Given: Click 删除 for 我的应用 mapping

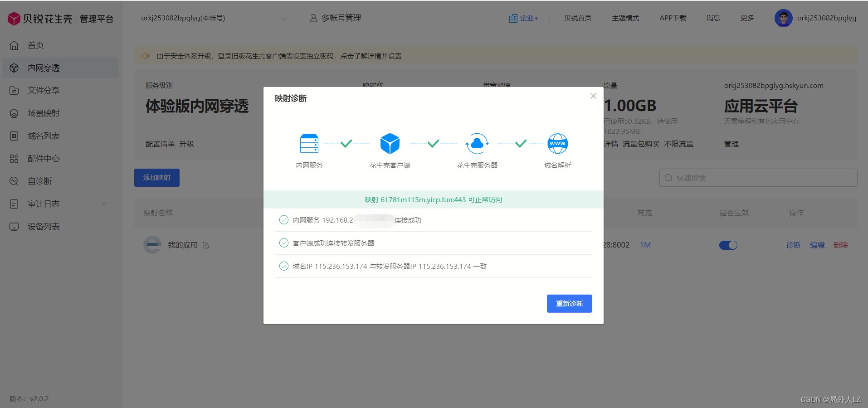Looking at the screenshot, I should (x=841, y=245).
